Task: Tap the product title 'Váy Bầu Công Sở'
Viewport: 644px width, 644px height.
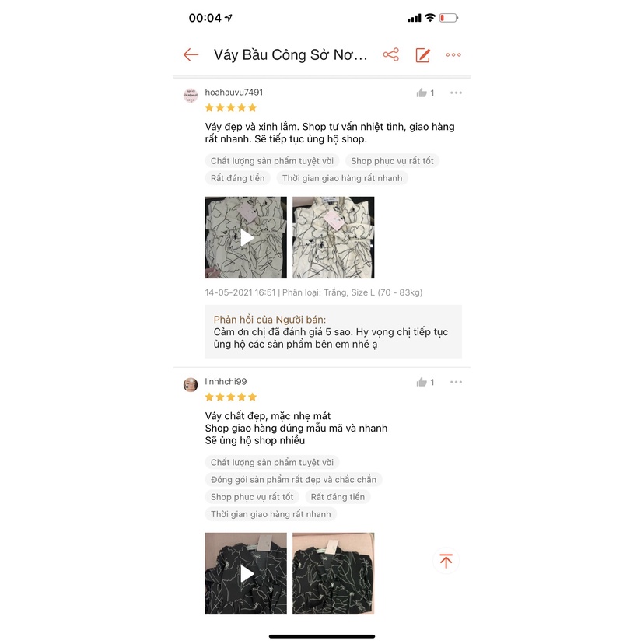Action: [x=290, y=55]
